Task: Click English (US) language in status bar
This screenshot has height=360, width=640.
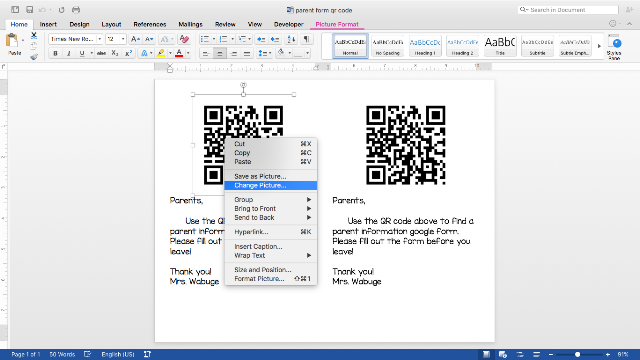Action: [x=118, y=354]
